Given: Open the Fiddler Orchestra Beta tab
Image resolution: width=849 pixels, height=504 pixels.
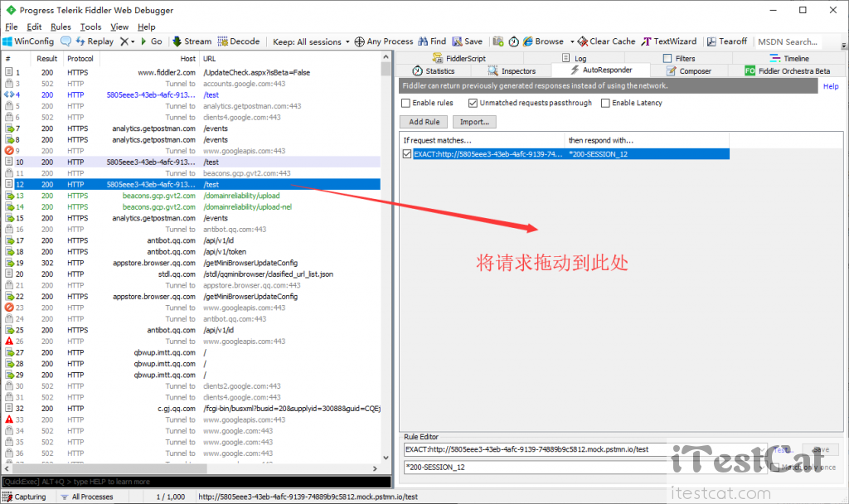Looking at the screenshot, I should (x=788, y=71).
